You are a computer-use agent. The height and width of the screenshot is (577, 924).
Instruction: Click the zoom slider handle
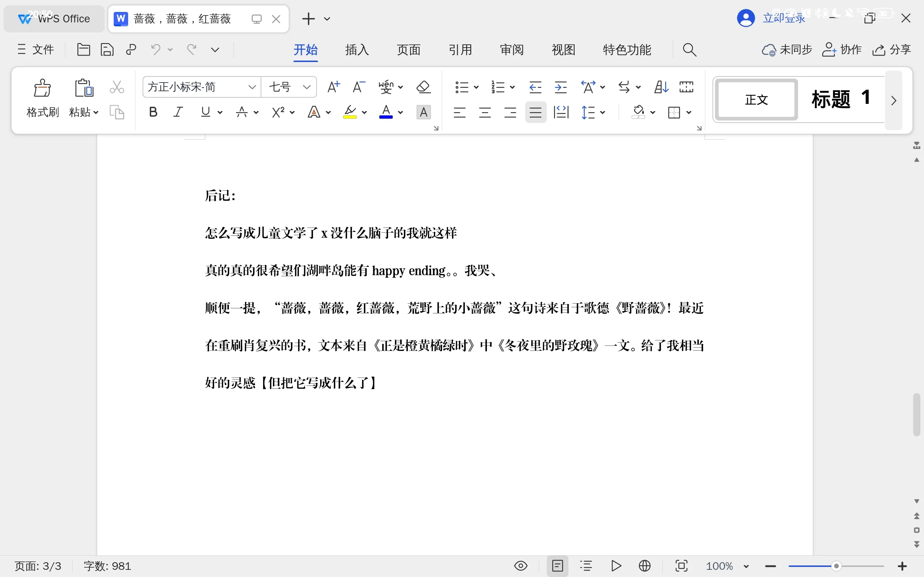point(836,566)
